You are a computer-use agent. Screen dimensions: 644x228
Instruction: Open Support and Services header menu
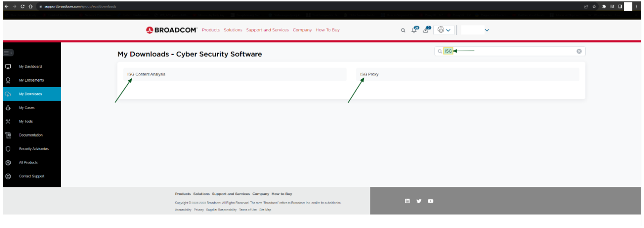tap(267, 30)
